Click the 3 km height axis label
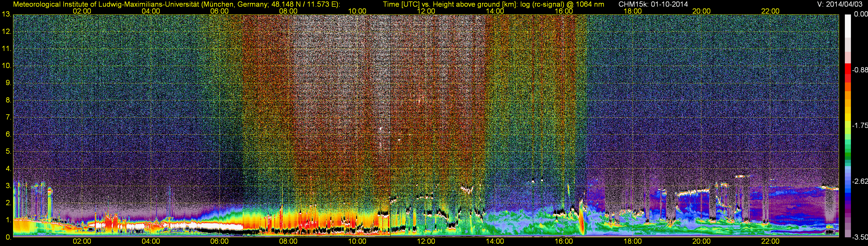The width and height of the screenshot is (868, 246). 8,186
